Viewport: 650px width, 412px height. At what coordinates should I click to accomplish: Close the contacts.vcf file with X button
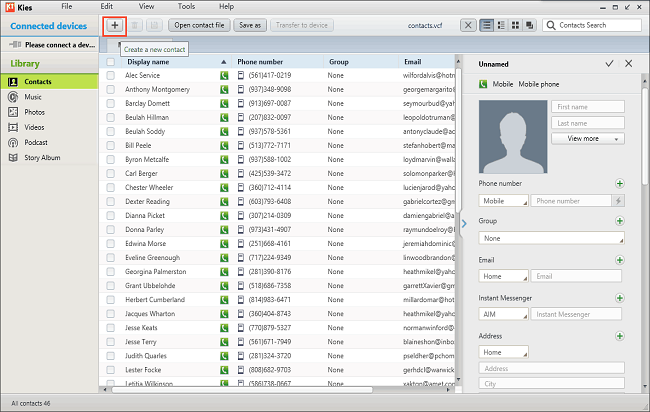[x=468, y=25]
